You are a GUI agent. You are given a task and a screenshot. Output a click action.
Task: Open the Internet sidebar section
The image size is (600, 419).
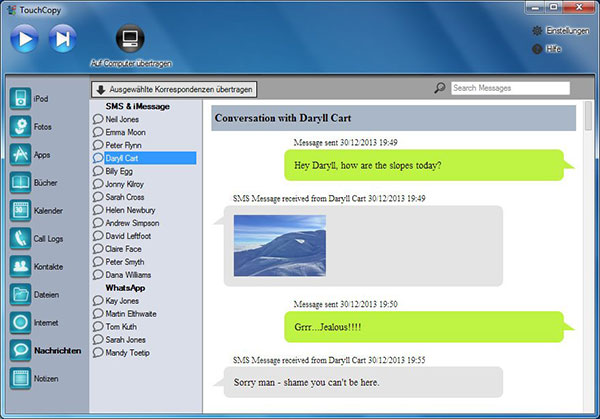click(x=21, y=322)
